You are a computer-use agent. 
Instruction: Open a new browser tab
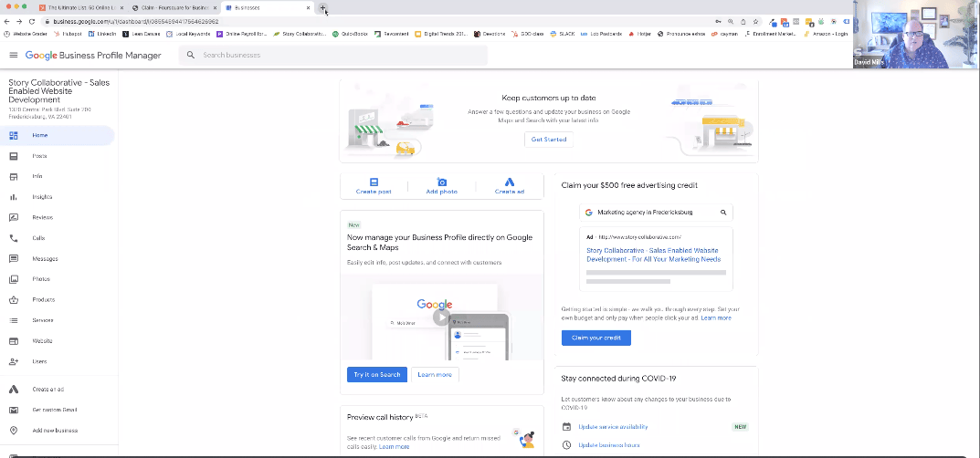point(322,7)
